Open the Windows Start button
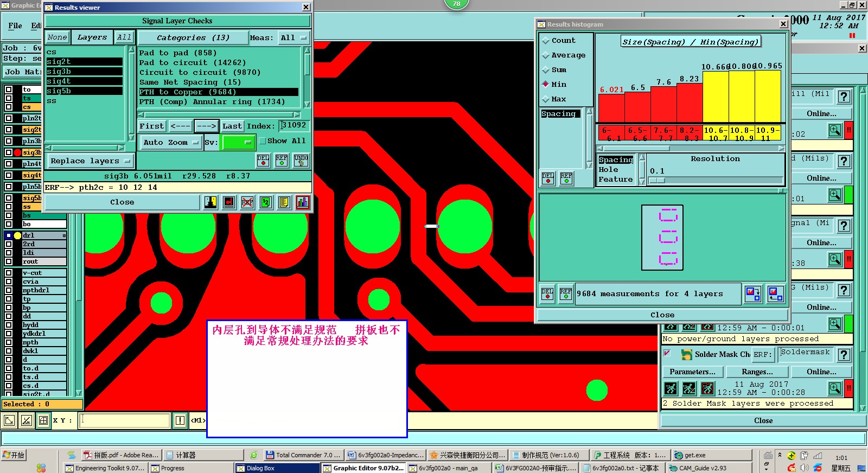Image resolution: width=868 pixels, height=473 pixels. (14, 455)
